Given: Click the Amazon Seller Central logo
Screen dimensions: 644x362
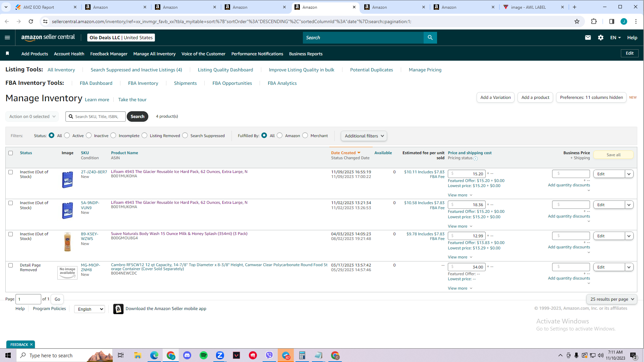Looking at the screenshot, I should (48, 38).
